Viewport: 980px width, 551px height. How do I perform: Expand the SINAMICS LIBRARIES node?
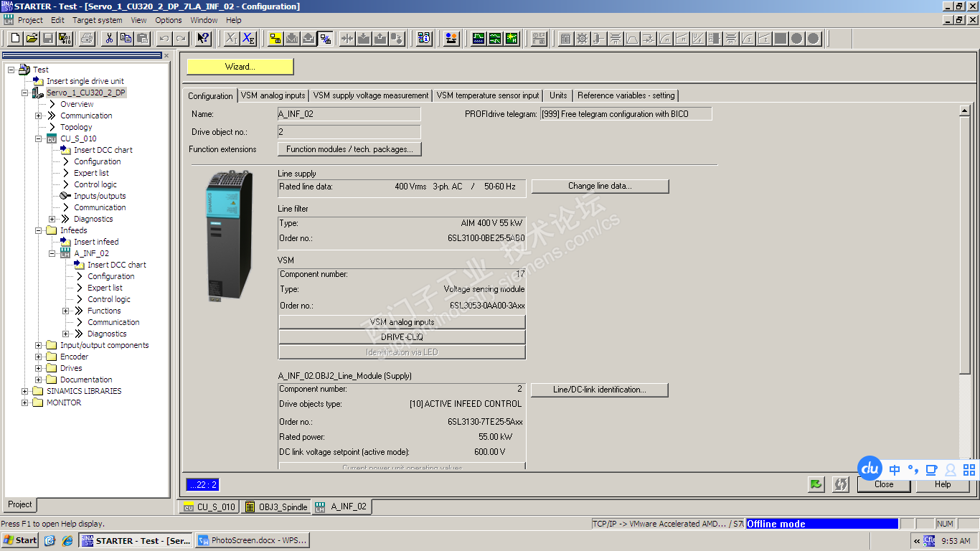(24, 391)
